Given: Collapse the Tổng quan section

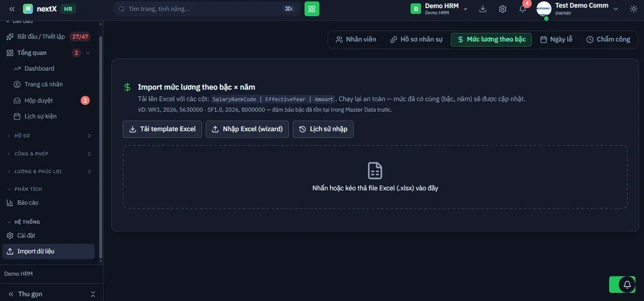Looking at the screenshot, I should (88, 53).
